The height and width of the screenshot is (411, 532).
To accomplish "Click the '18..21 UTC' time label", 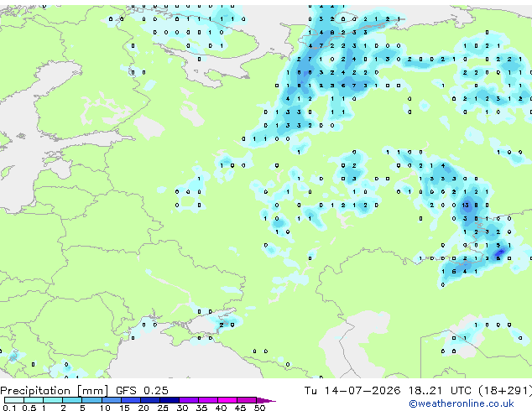I will click(x=440, y=391).
